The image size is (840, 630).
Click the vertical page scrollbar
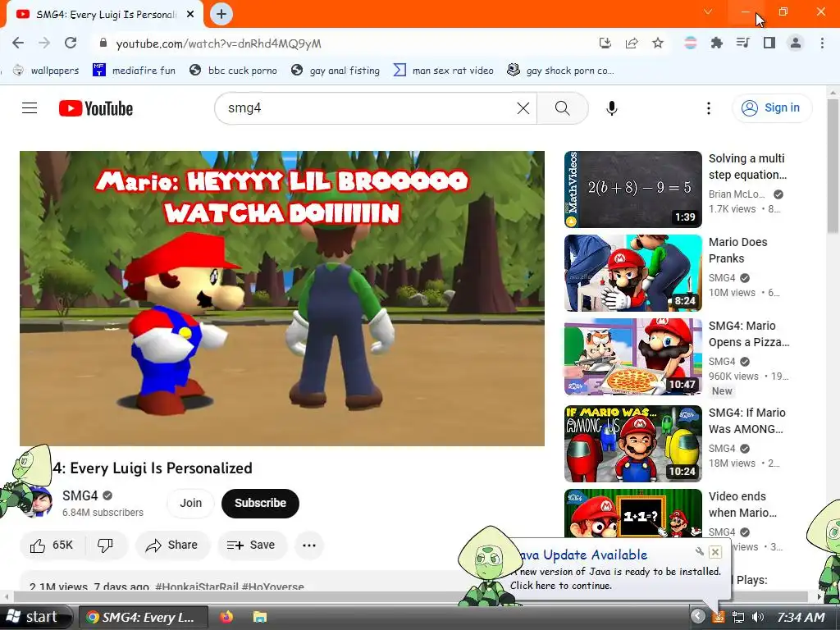click(x=833, y=166)
